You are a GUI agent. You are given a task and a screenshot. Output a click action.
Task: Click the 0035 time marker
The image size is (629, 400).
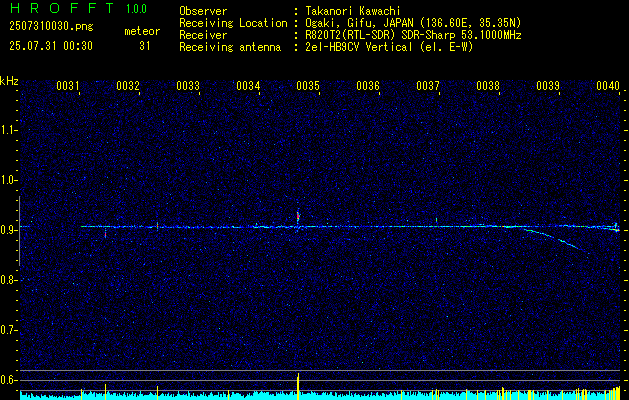[308, 85]
